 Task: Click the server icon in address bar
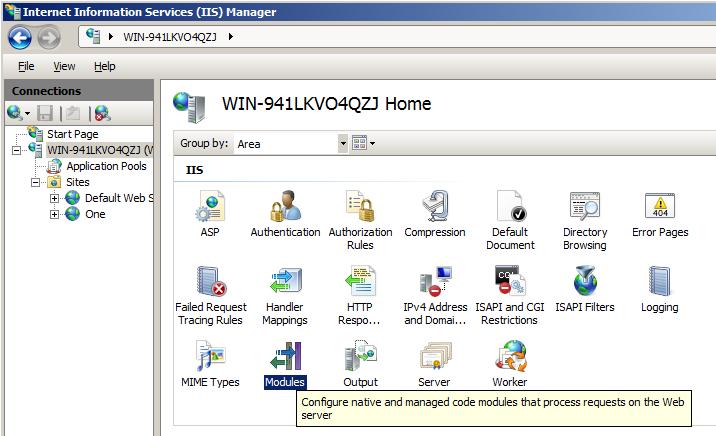(x=93, y=36)
